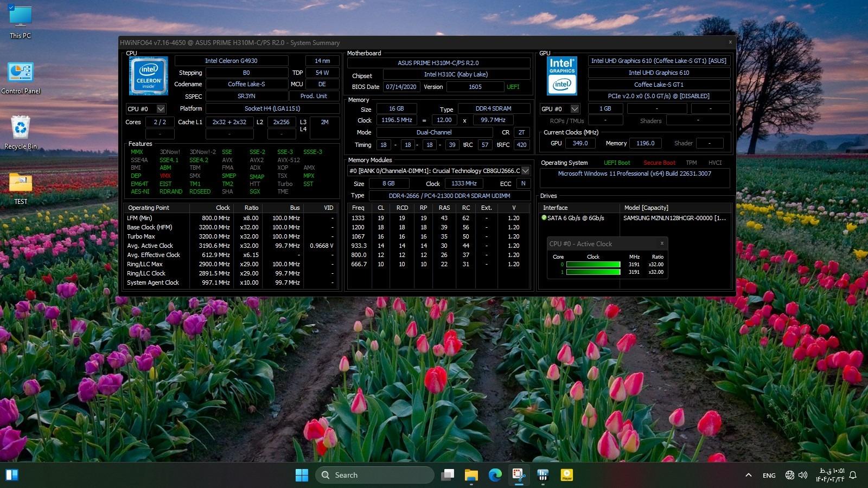This screenshot has width=868, height=488.
Task: Click the Interface column header in Drives
Action: point(556,208)
